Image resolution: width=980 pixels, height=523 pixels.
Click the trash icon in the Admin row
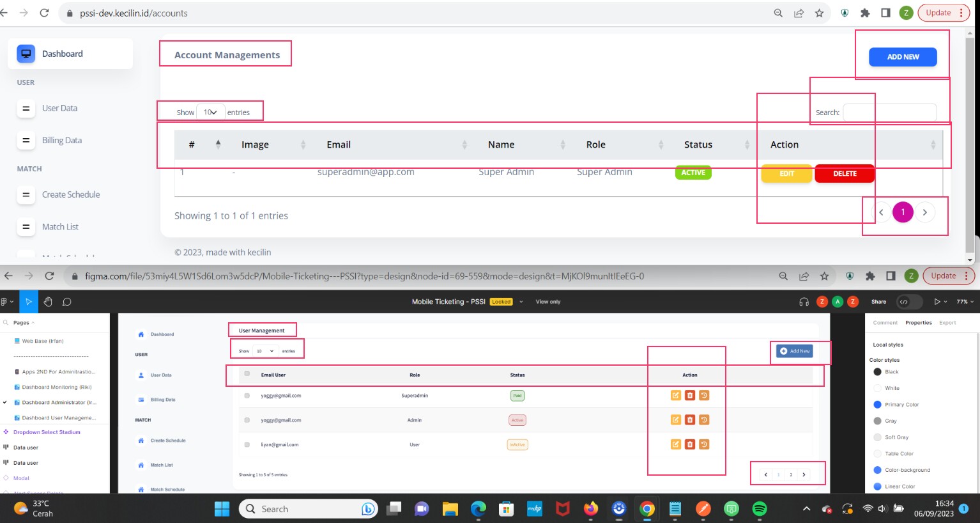(690, 419)
